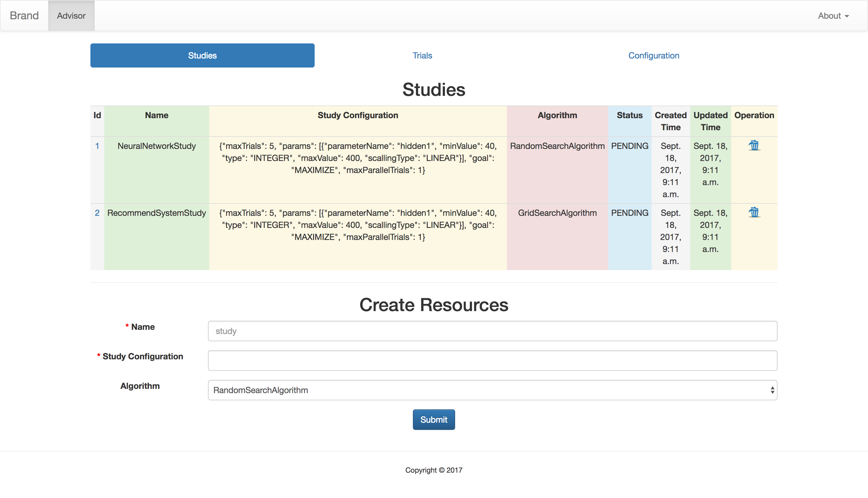Switch to the Configuration tab

pos(653,55)
